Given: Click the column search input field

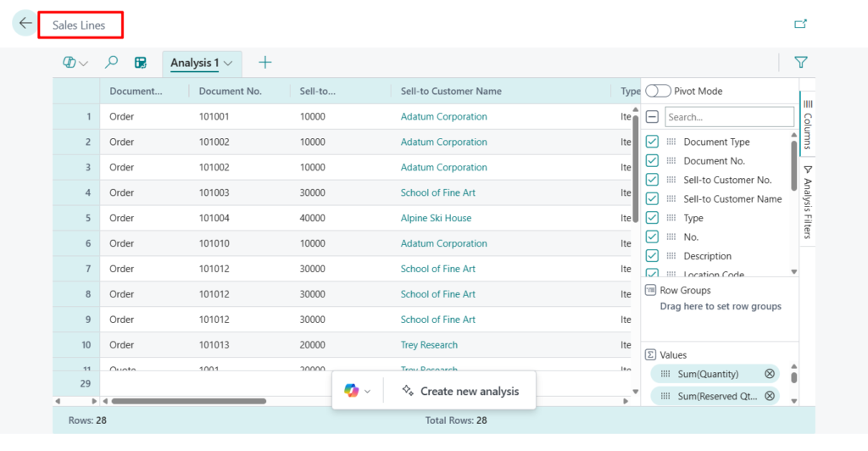Looking at the screenshot, I should pos(729,117).
